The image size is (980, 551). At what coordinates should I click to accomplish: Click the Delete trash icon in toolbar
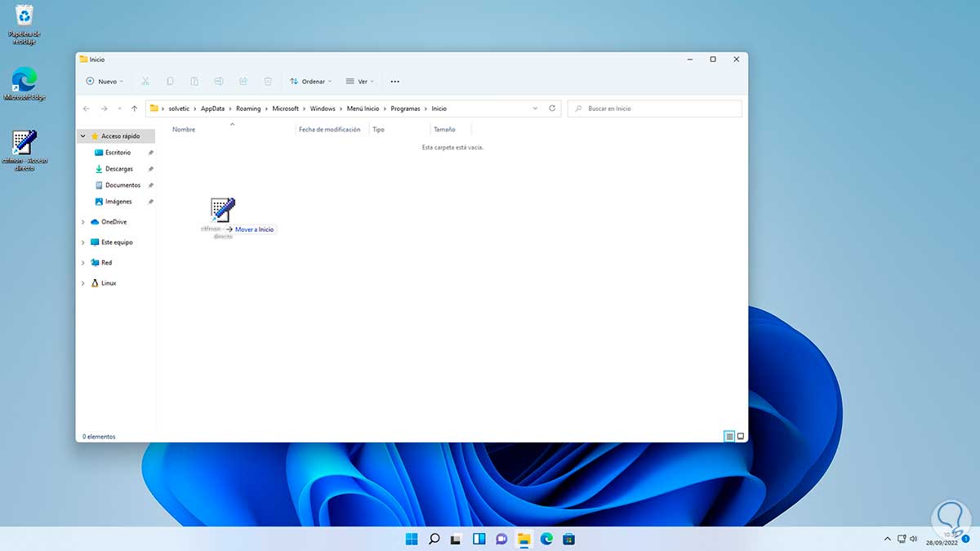coord(268,82)
